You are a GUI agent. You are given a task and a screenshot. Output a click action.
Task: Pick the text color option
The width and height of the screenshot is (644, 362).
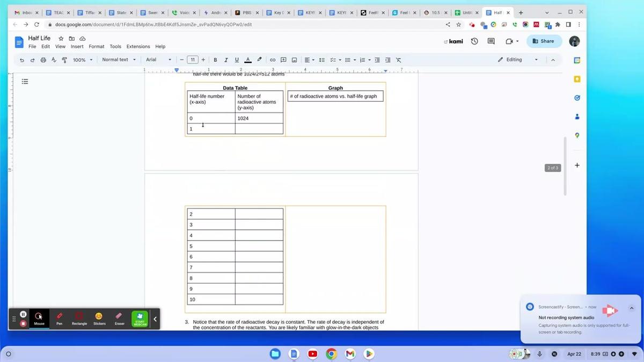point(248,60)
